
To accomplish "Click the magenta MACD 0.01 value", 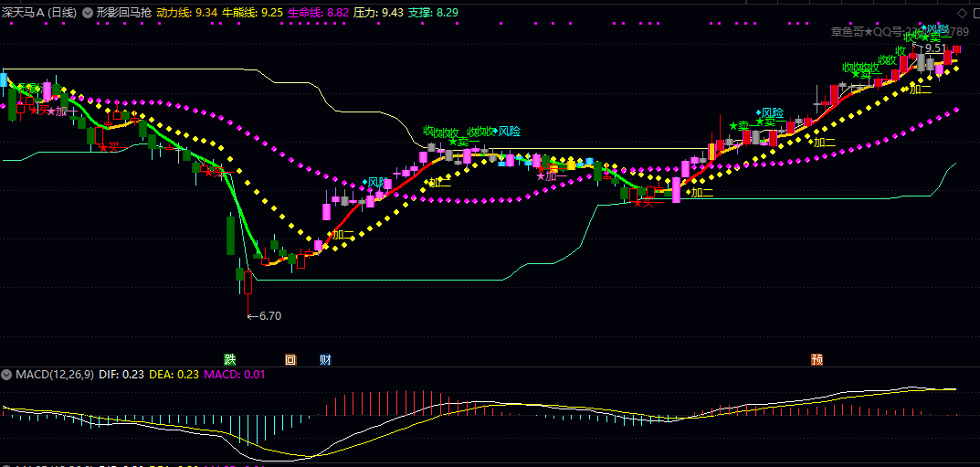I will [x=235, y=375].
